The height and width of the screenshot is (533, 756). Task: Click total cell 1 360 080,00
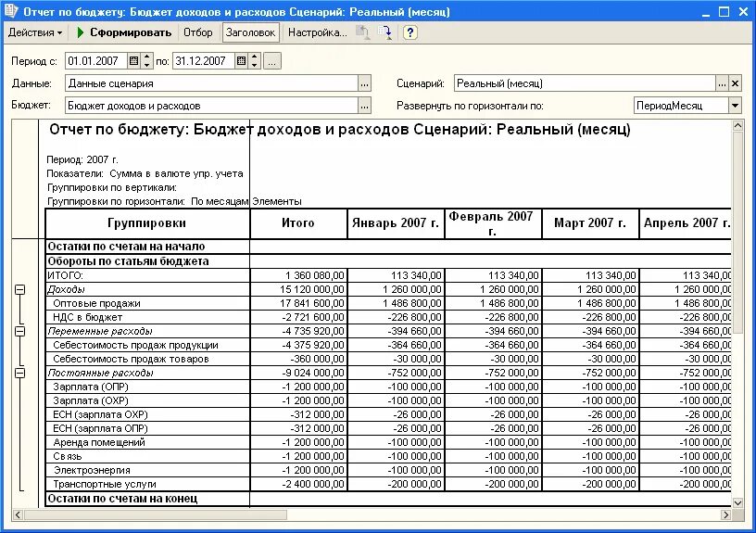(x=299, y=275)
